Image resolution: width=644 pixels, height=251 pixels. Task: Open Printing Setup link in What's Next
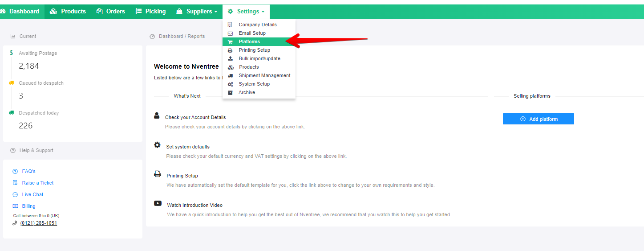pyautogui.click(x=182, y=176)
